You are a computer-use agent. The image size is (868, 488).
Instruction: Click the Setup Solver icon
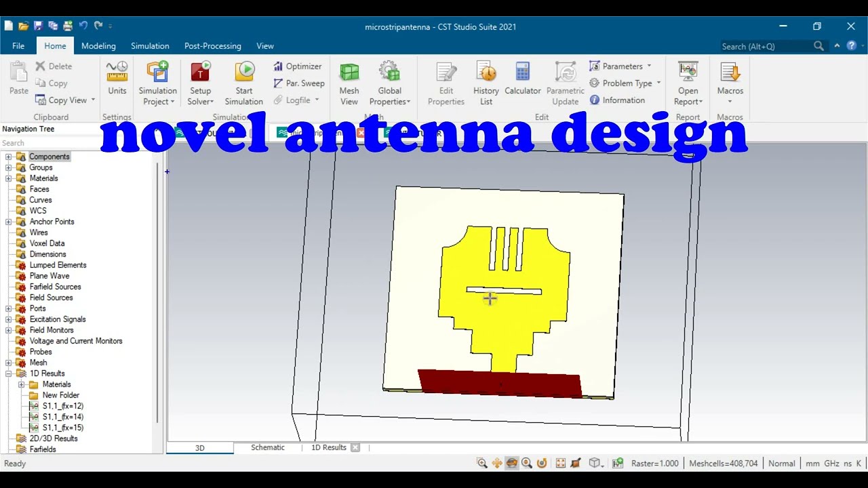coord(201,72)
